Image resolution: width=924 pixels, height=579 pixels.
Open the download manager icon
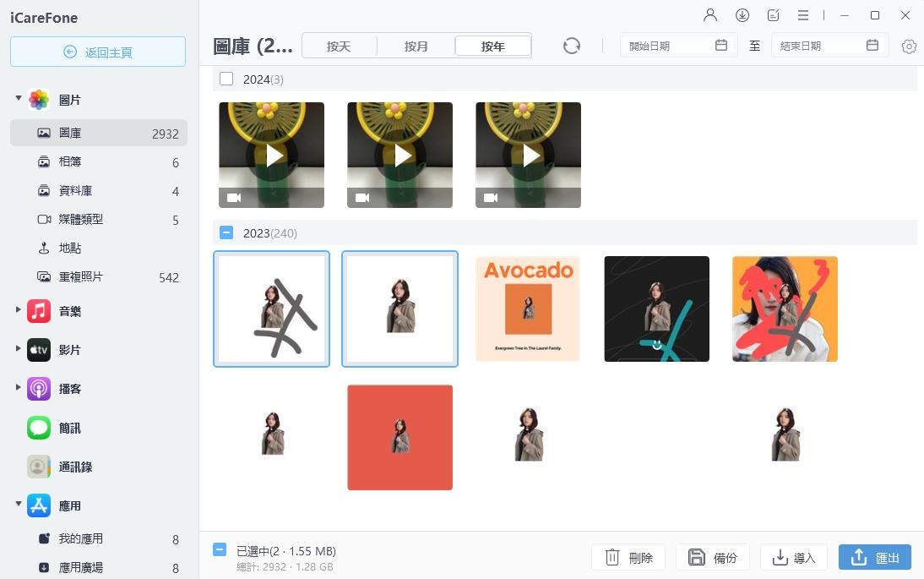click(742, 15)
